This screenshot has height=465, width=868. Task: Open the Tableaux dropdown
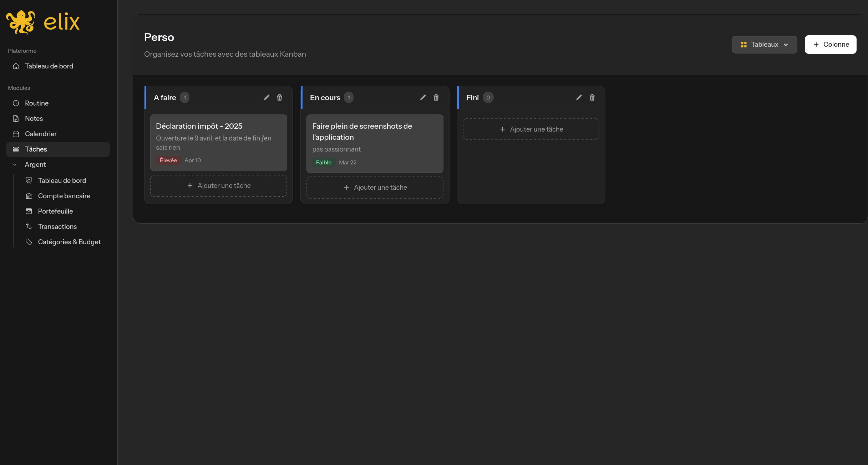click(764, 44)
